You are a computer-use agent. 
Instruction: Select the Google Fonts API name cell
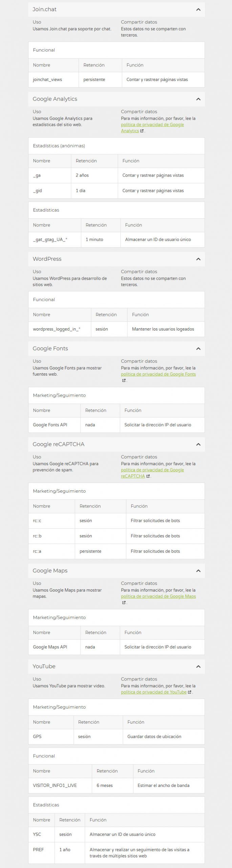click(x=54, y=425)
